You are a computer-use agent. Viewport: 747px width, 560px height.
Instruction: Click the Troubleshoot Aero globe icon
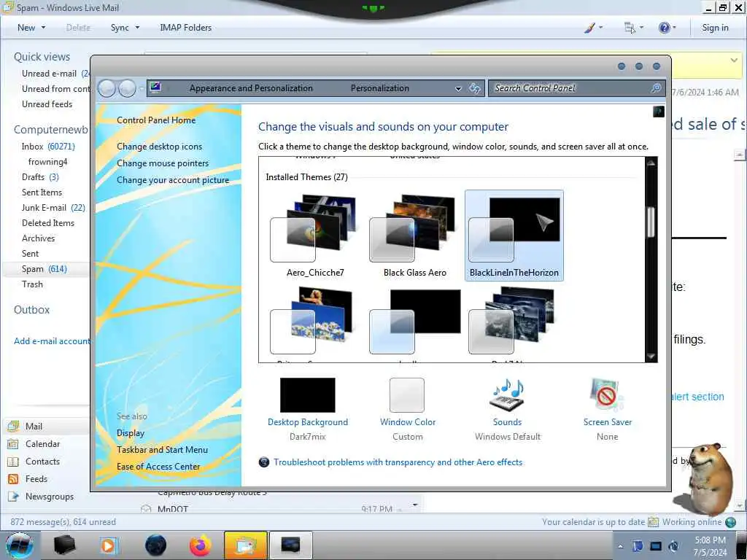(264, 462)
